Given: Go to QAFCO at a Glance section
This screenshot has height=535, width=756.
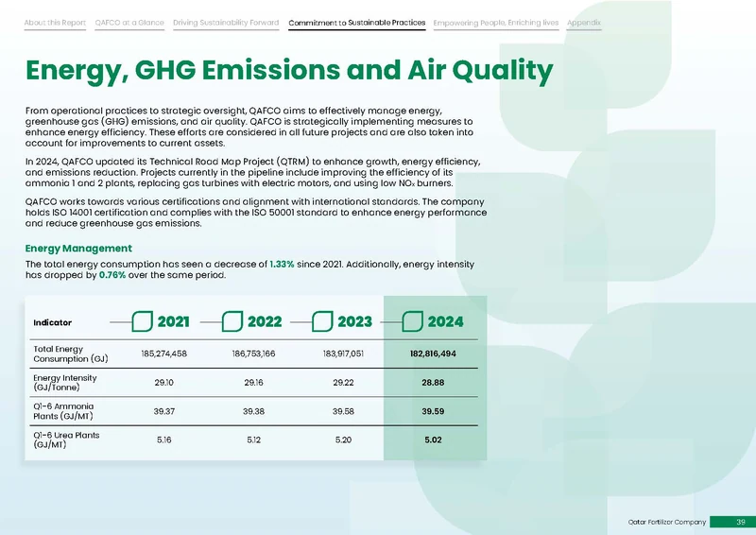Looking at the screenshot, I should pos(129,23).
